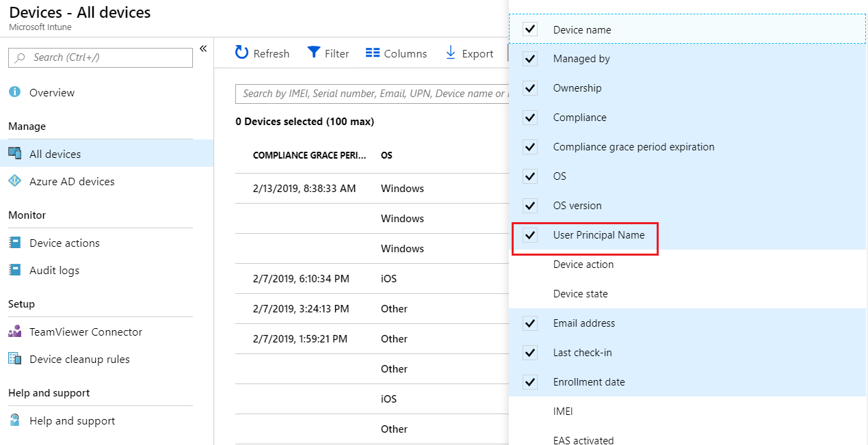Click the Azure AD devices icon
Viewport: 868px width, 445px height.
(15, 181)
